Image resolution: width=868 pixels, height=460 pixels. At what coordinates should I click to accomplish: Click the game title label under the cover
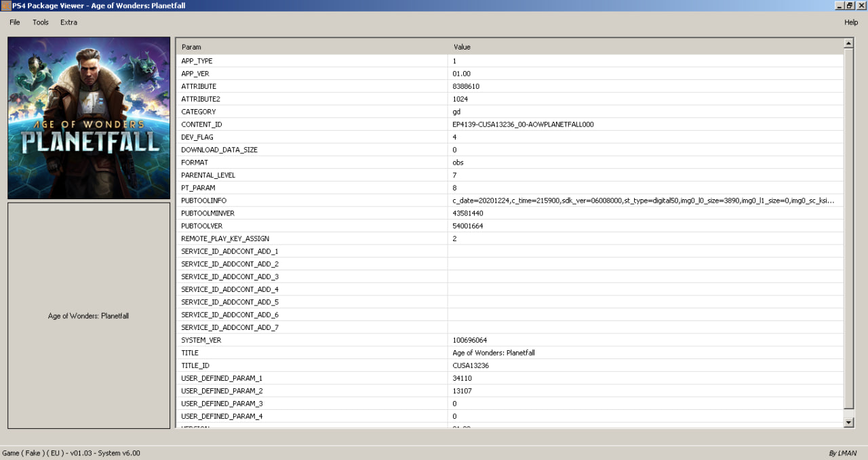coord(88,316)
